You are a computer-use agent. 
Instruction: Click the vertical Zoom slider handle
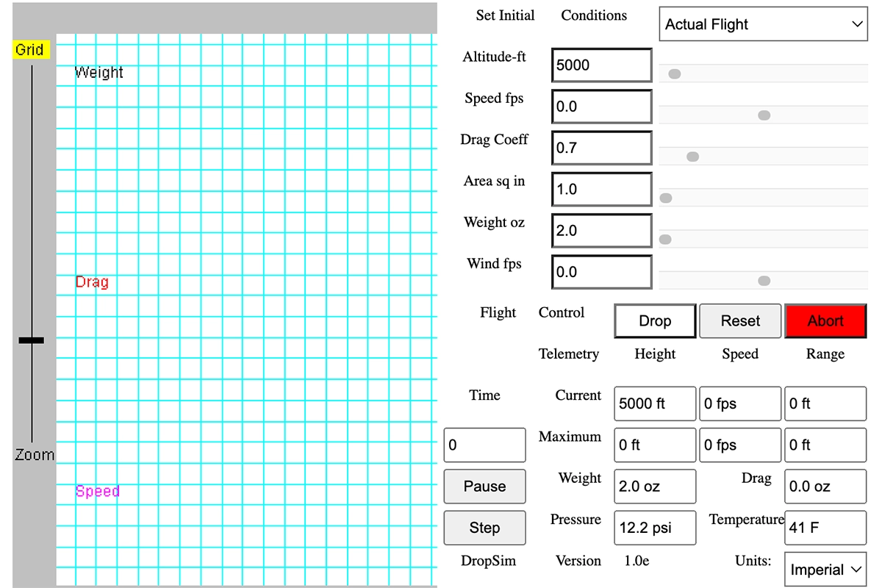pos(31,340)
